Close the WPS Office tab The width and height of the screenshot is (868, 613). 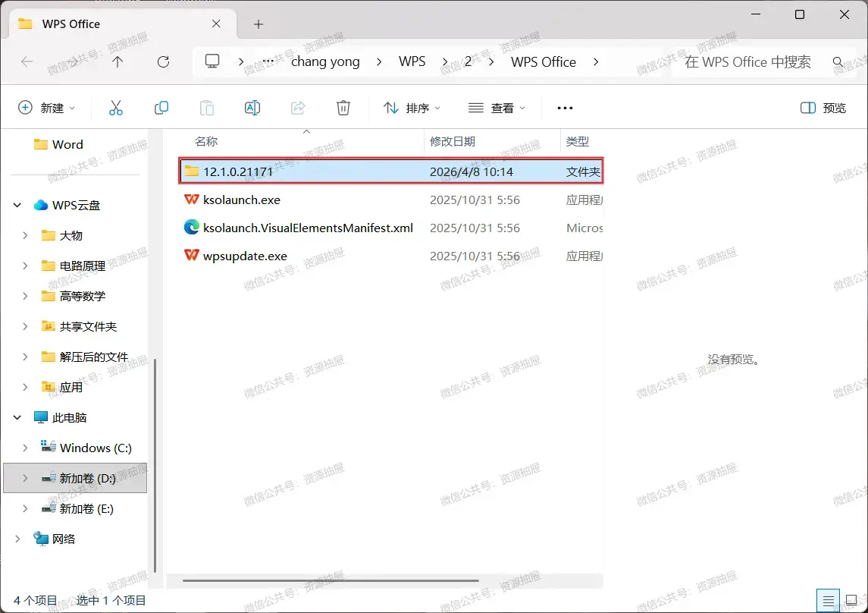tap(217, 24)
